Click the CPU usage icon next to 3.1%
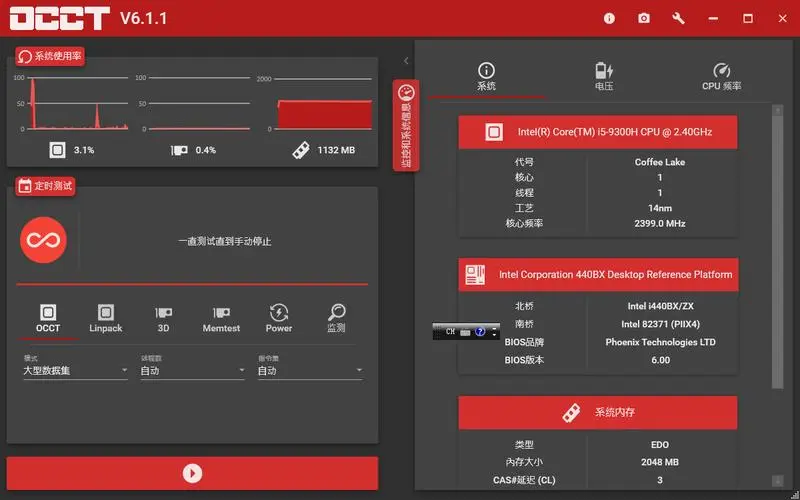The image size is (800, 500). click(58, 150)
